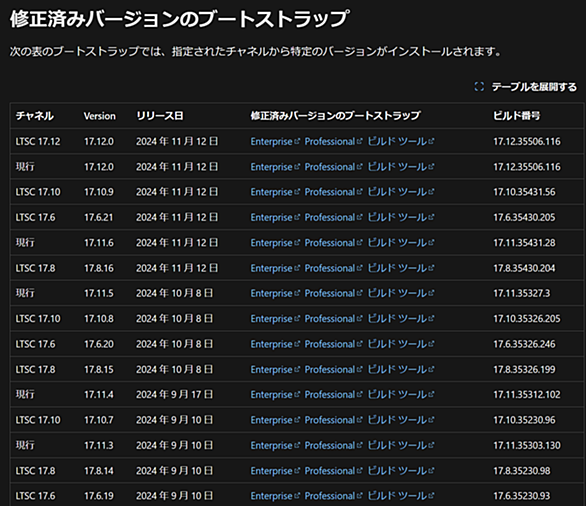
Task: Click the 'Version' column header
Action: click(x=100, y=116)
